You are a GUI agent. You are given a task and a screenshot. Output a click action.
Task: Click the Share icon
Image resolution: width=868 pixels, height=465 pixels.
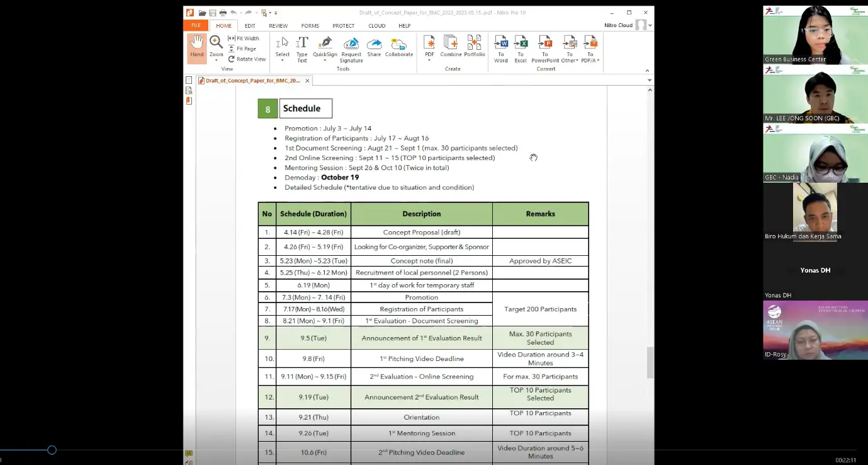374,47
